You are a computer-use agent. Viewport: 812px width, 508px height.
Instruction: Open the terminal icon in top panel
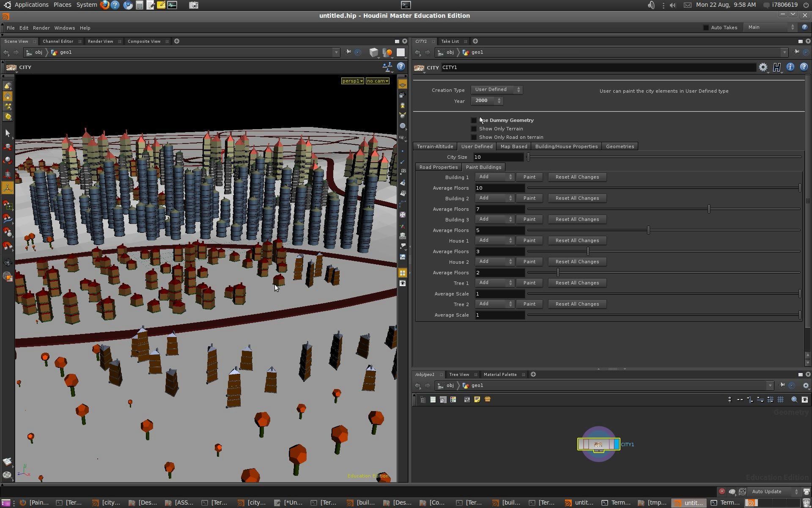[x=406, y=5]
